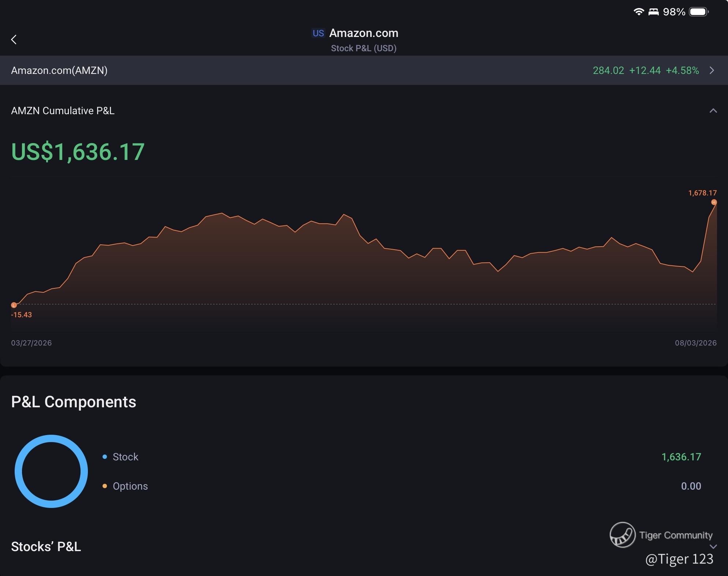The height and width of the screenshot is (576, 728).
Task: Click the Amazon.com page title
Action: click(364, 33)
